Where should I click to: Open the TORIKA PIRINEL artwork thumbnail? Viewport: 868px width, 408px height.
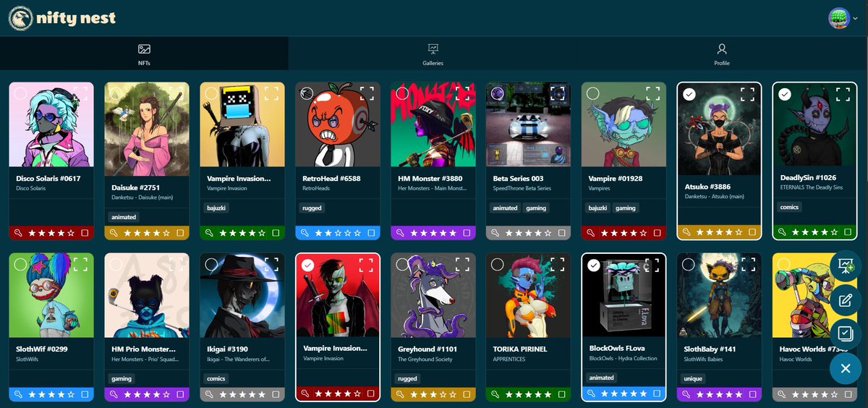point(528,295)
